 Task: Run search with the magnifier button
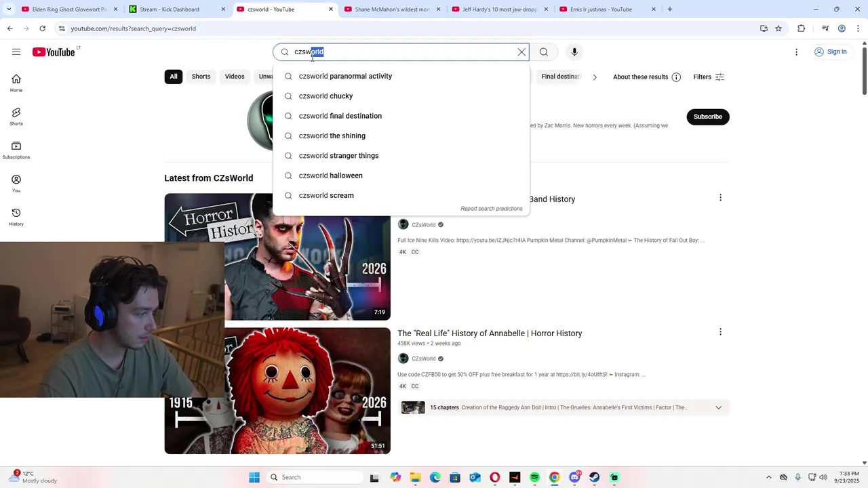click(544, 52)
